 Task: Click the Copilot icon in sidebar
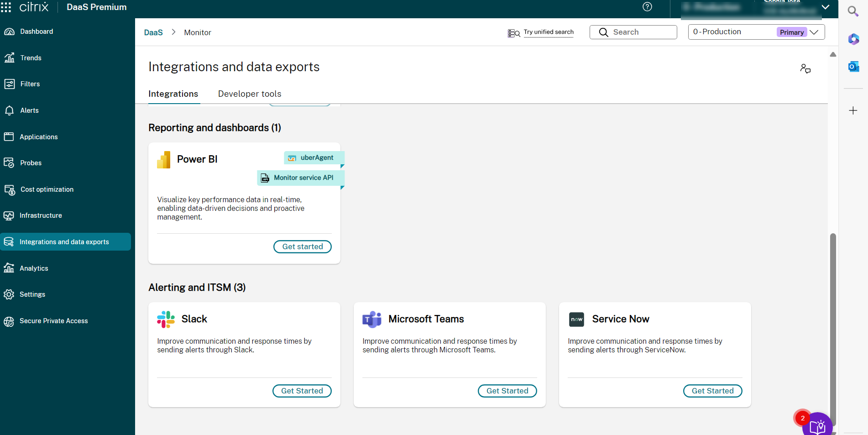(x=853, y=39)
